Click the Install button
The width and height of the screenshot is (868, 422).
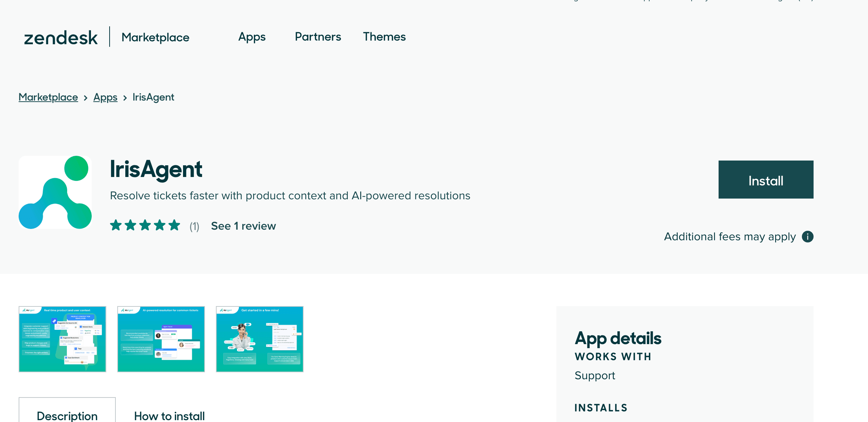pos(766,180)
